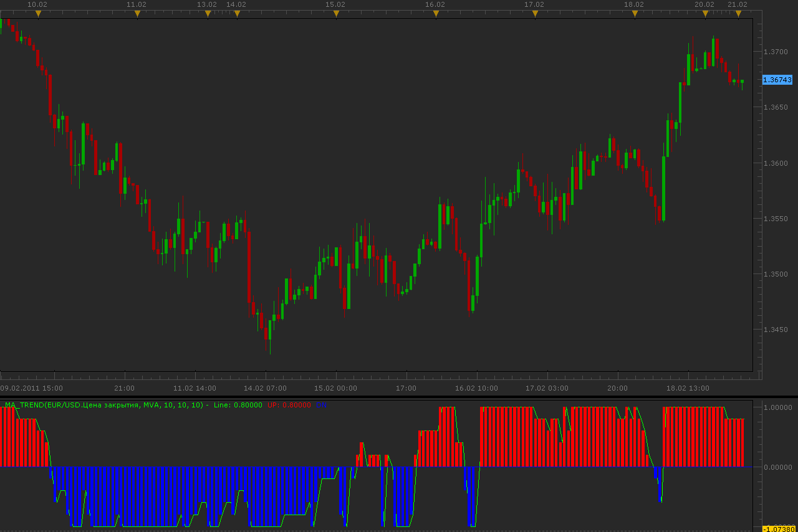Select the current price tag 1.36743

777,80
